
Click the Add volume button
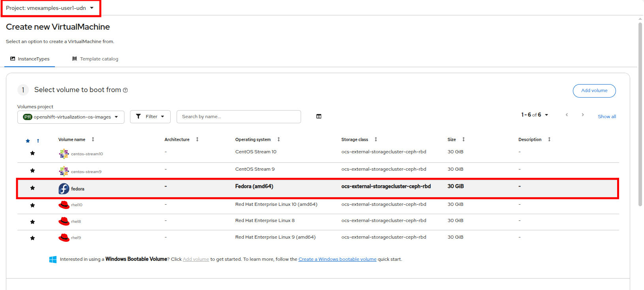(594, 90)
